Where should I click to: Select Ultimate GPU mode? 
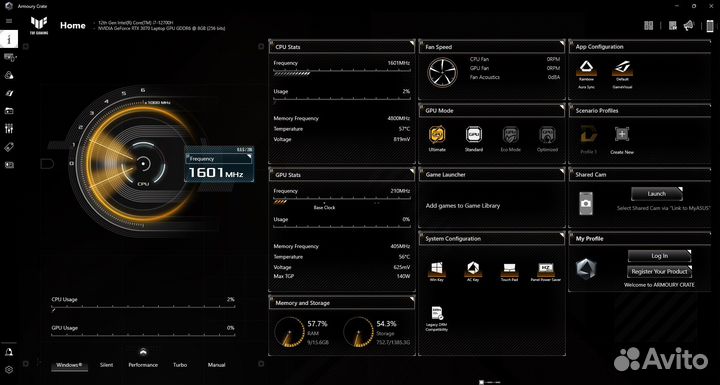437,139
